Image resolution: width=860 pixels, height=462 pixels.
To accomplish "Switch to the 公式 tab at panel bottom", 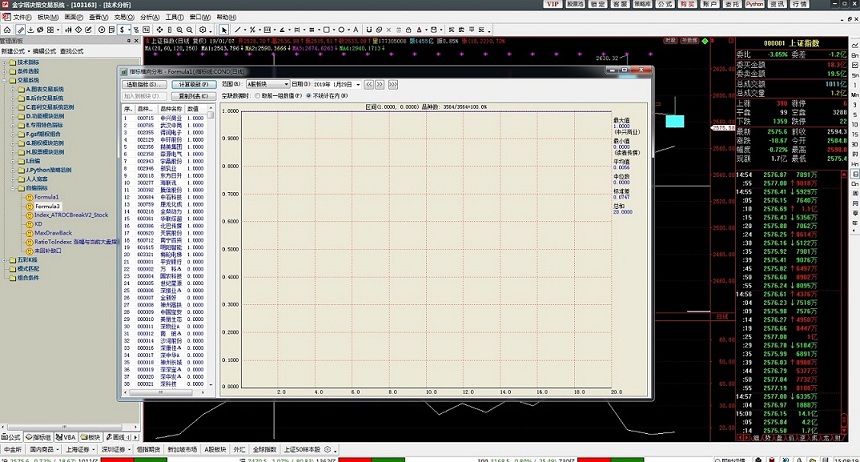I will coord(12,437).
